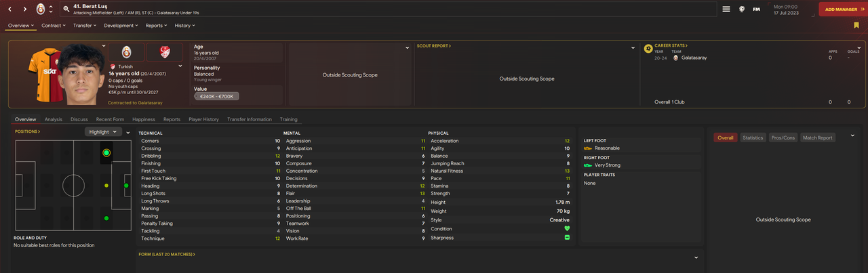Click the Turkish nationality flag icon
This screenshot has height=273, width=868.
pyautogui.click(x=113, y=66)
